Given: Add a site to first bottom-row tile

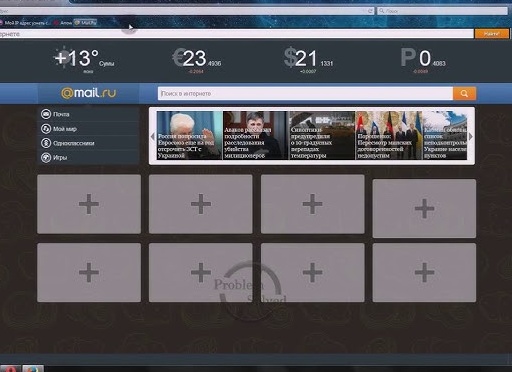Looking at the screenshot, I should [x=89, y=273].
